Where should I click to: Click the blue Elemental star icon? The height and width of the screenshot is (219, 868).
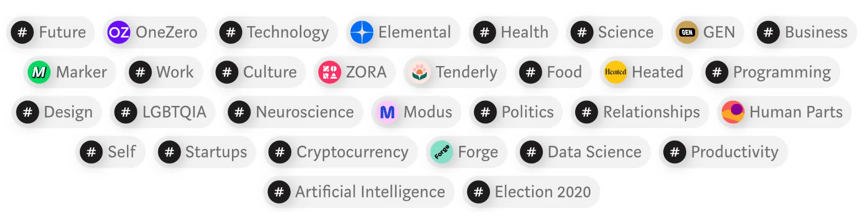click(362, 33)
